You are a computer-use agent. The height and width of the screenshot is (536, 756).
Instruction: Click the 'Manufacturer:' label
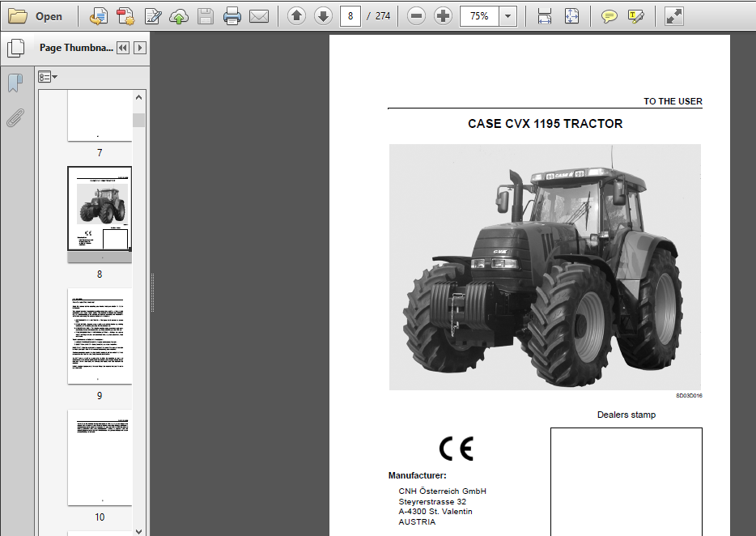coord(417,475)
